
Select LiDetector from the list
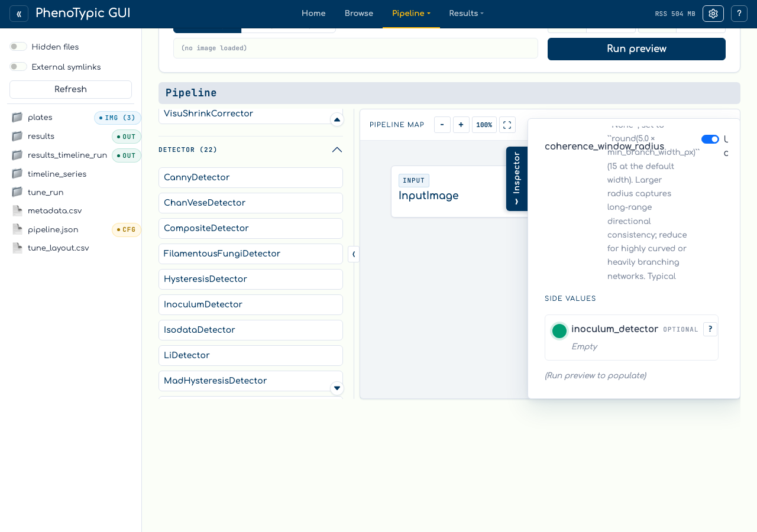(251, 355)
